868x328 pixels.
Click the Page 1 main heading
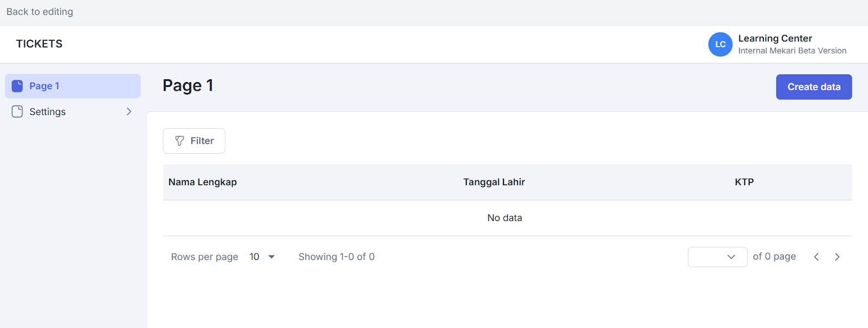tap(188, 86)
